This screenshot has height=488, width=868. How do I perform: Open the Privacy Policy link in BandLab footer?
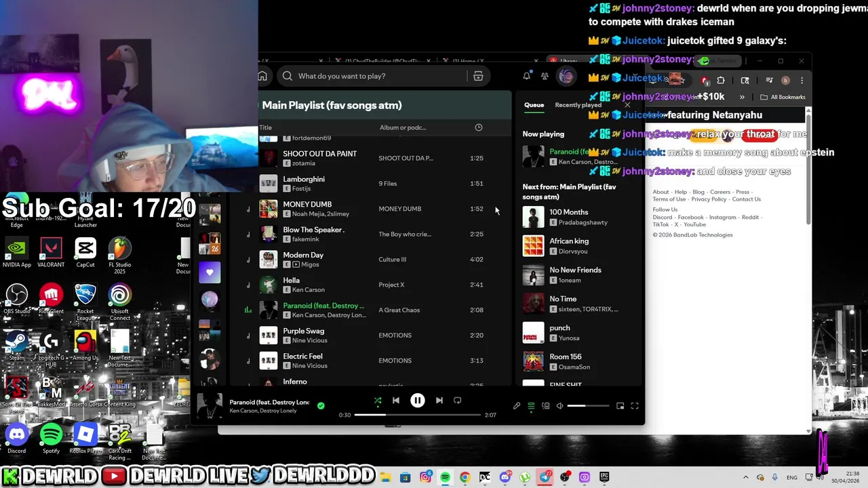coord(709,199)
